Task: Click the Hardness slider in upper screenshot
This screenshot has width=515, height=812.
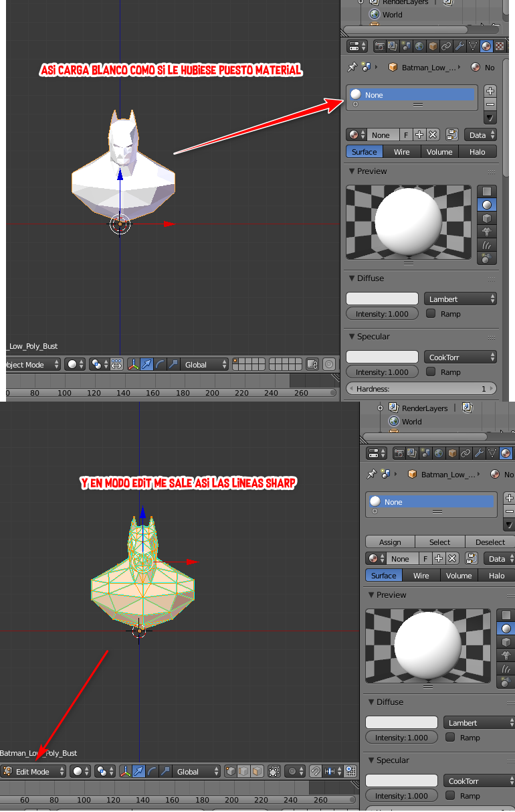Action: click(x=421, y=388)
